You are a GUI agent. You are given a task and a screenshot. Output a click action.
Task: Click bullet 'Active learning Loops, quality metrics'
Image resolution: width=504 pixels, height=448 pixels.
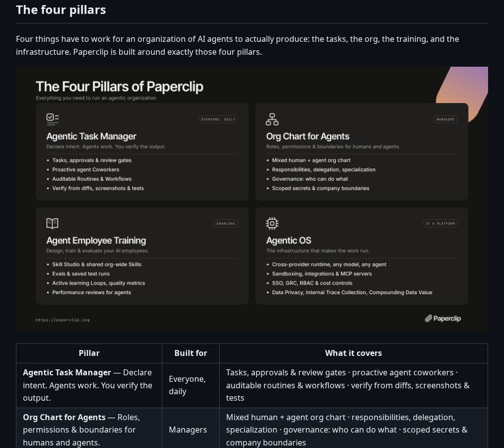coord(99,283)
